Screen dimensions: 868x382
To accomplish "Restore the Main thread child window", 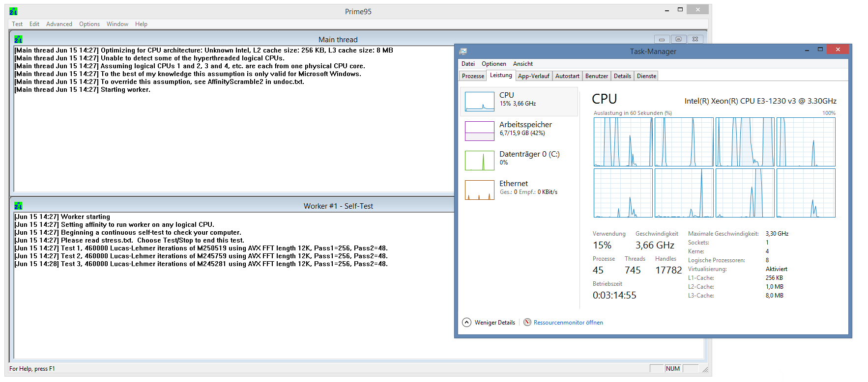I will coord(678,39).
